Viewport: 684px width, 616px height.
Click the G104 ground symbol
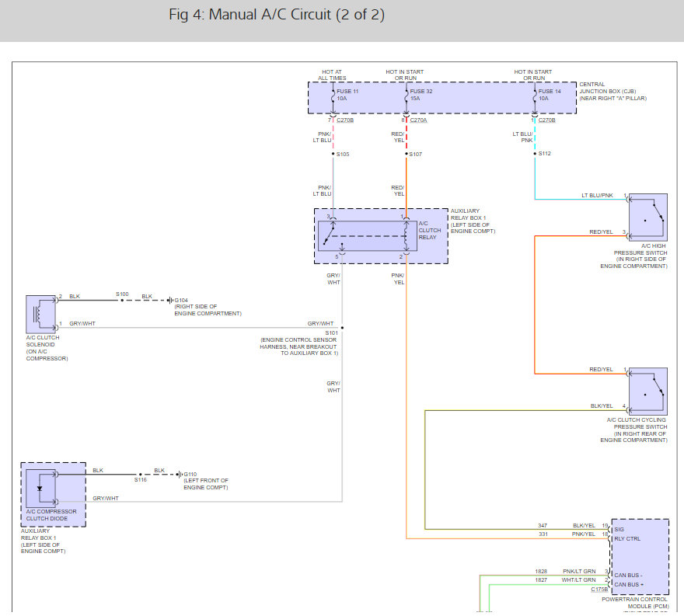click(x=170, y=300)
